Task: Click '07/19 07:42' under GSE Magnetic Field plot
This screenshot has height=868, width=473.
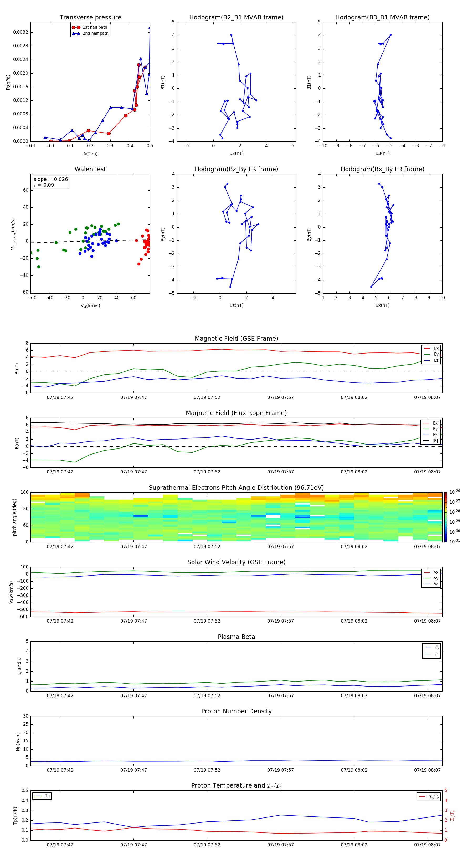Action: 60,398
